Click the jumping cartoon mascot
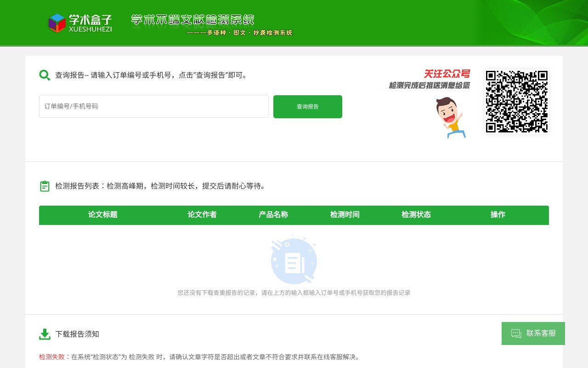The width and height of the screenshot is (588, 368). click(x=450, y=117)
